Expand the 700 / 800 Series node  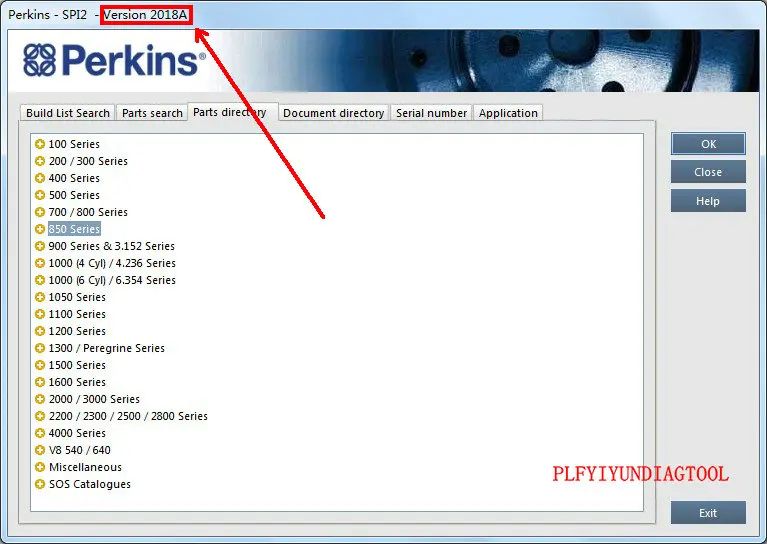pyautogui.click(x=40, y=212)
